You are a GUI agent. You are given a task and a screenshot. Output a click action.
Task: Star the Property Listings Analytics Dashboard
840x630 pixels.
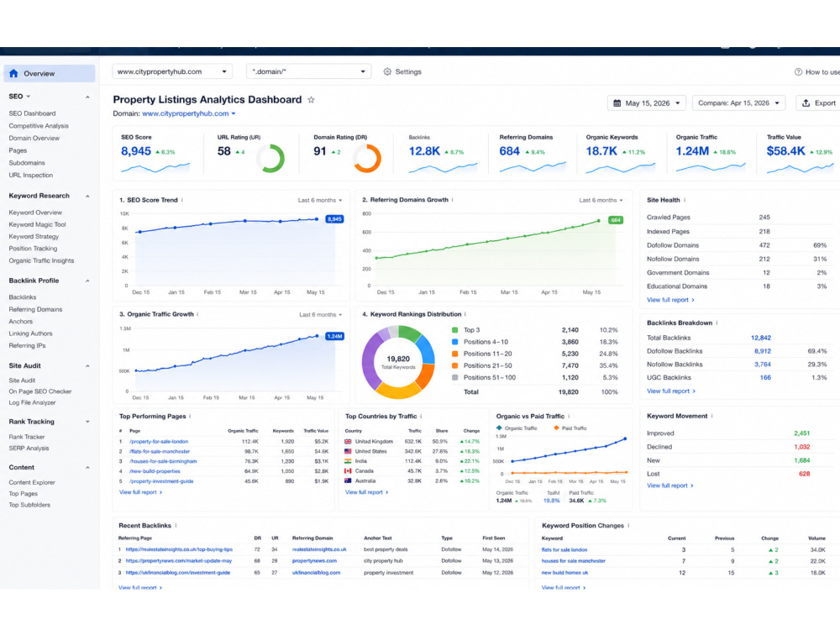click(311, 100)
